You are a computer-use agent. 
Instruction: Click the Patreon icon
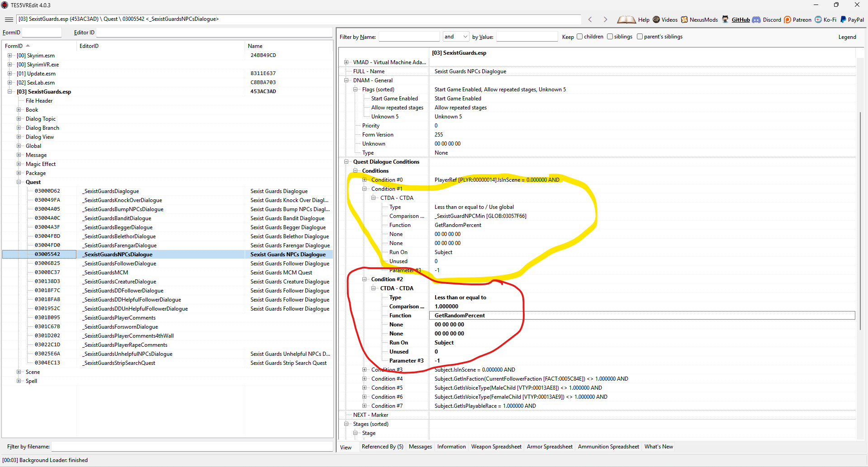tap(787, 19)
